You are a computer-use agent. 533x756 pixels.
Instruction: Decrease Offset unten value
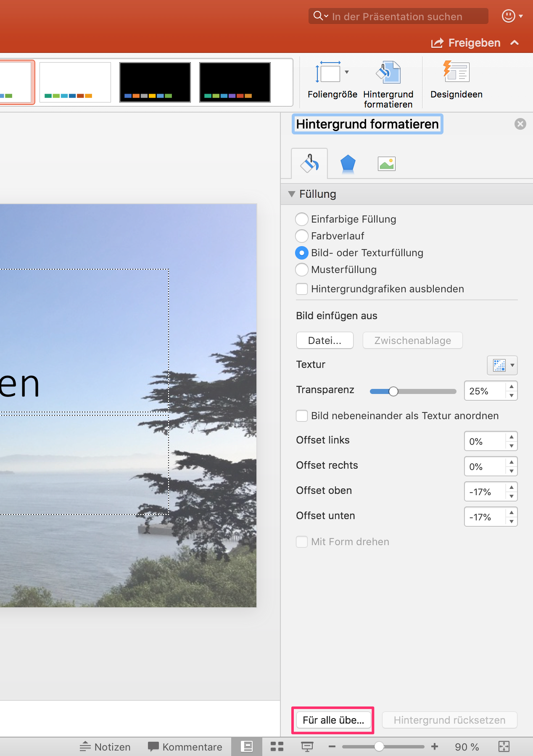(x=512, y=521)
